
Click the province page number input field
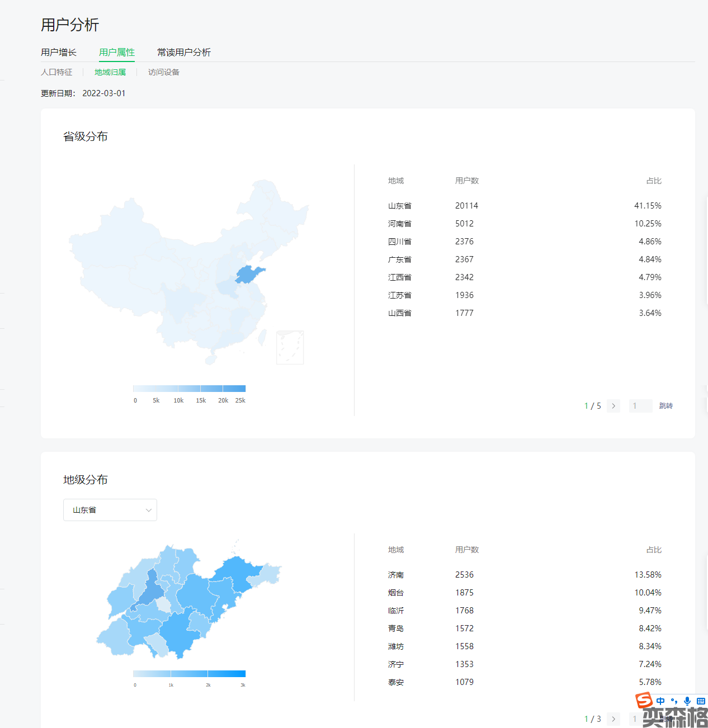[x=640, y=406]
